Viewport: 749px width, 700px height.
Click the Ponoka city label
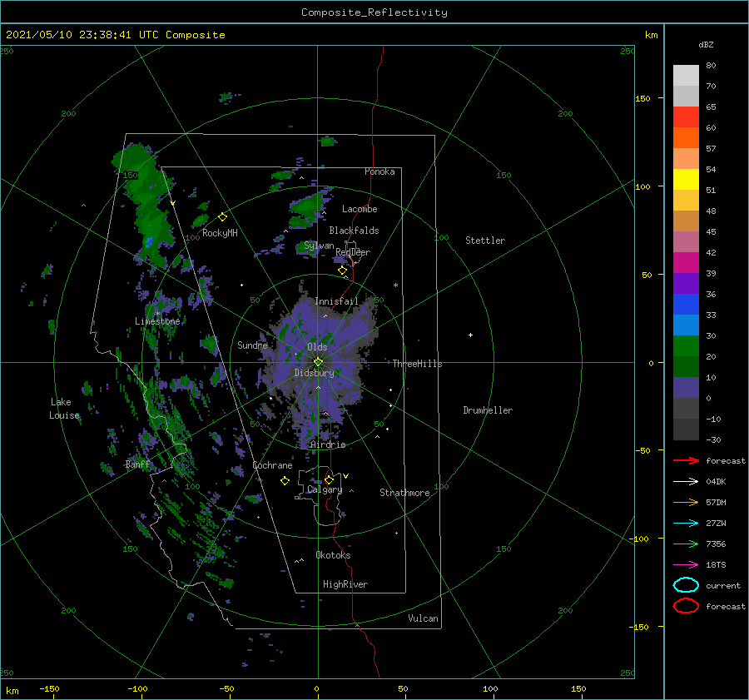pyautogui.click(x=379, y=171)
